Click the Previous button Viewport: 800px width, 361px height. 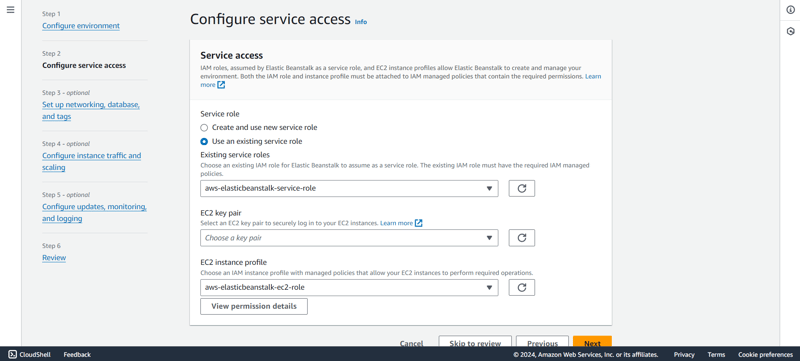(x=542, y=342)
